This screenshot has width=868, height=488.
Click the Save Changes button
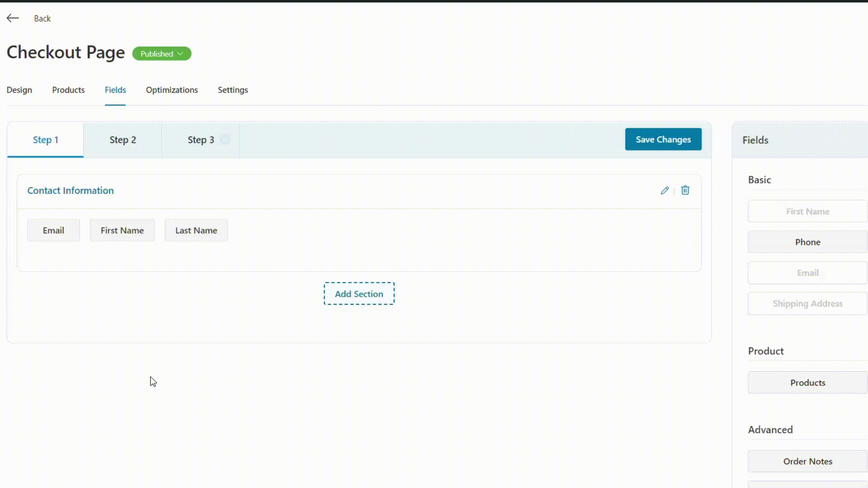(x=663, y=140)
